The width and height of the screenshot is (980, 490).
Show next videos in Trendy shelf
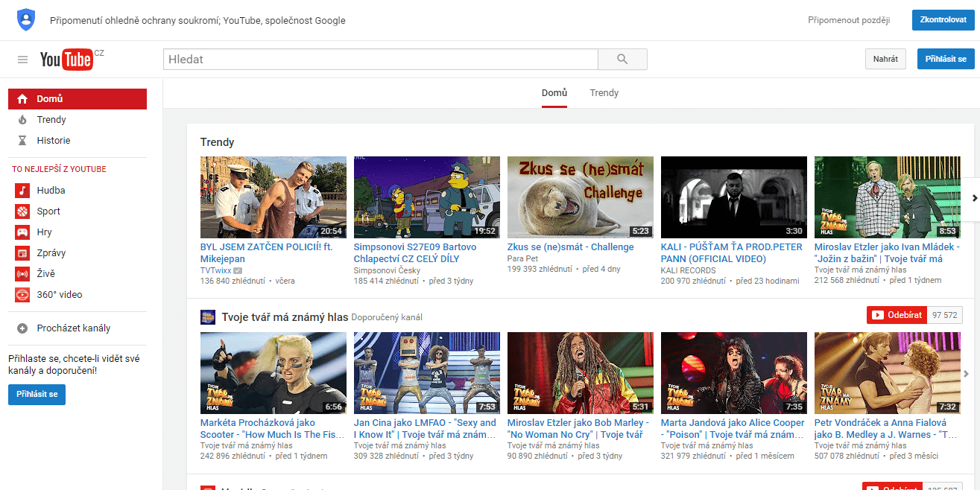975,197
